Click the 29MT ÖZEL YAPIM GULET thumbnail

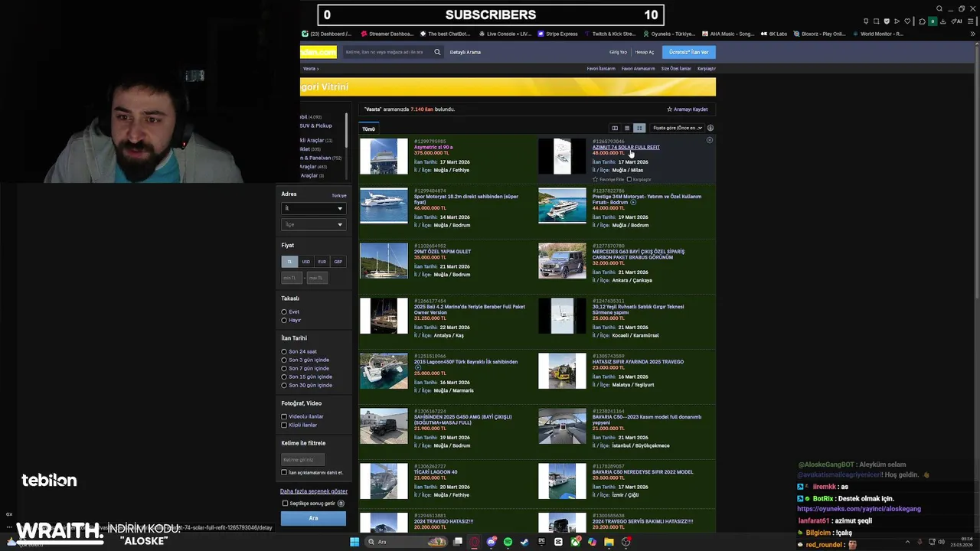384,261
